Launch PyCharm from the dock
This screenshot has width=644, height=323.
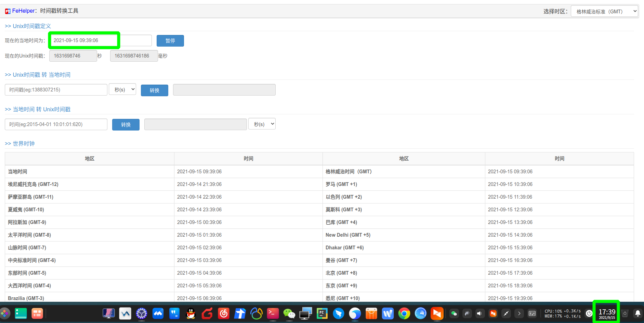click(x=322, y=313)
